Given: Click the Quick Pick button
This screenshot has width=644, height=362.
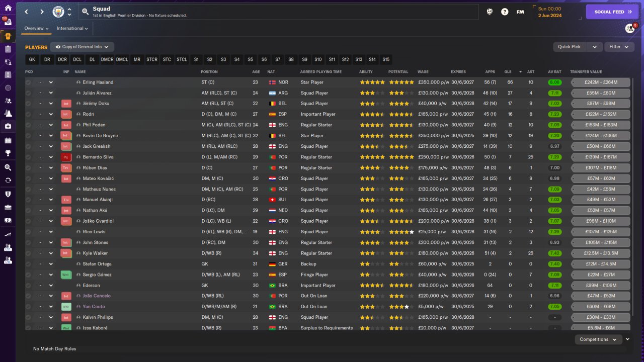Looking at the screenshot, I should [570, 47].
